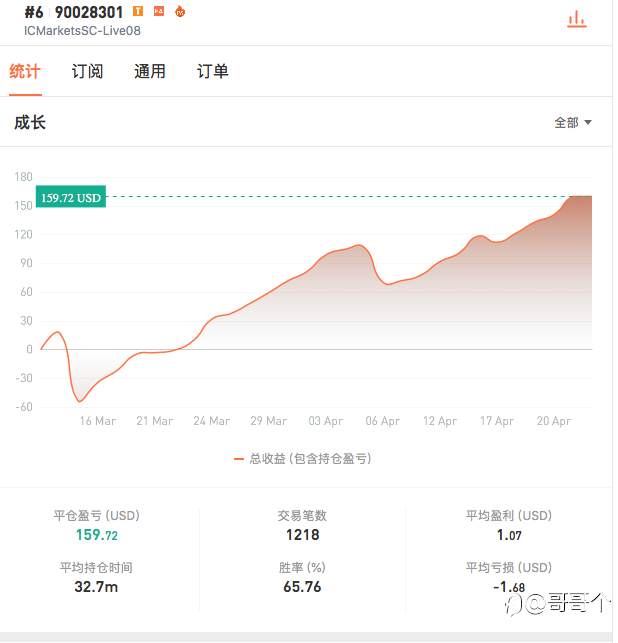Go to the 订单 tab
618x643 pixels.
click(213, 71)
